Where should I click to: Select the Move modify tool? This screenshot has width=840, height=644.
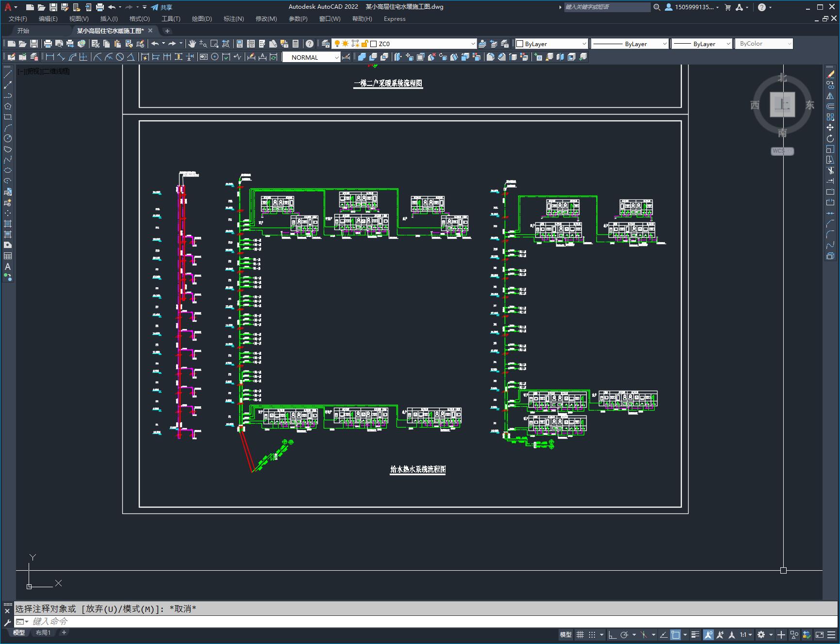point(830,128)
